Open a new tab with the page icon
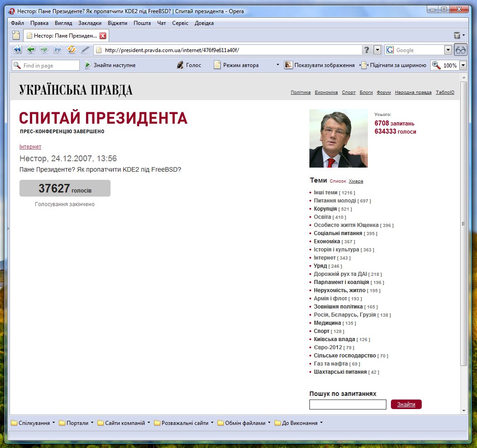Viewport: 477px width, 448px height. click(16, 35)
